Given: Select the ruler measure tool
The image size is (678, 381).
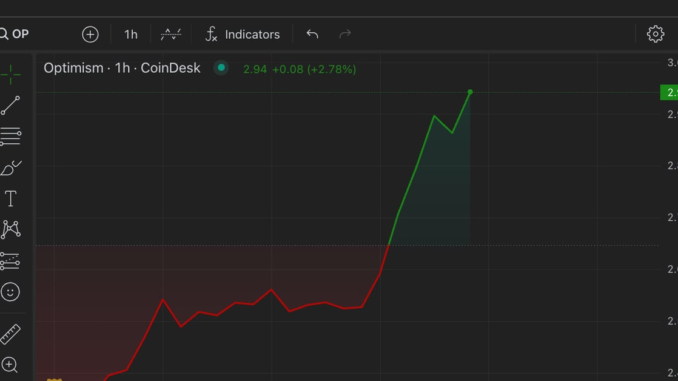Looking at the screenshot, I should coord(10,334).
